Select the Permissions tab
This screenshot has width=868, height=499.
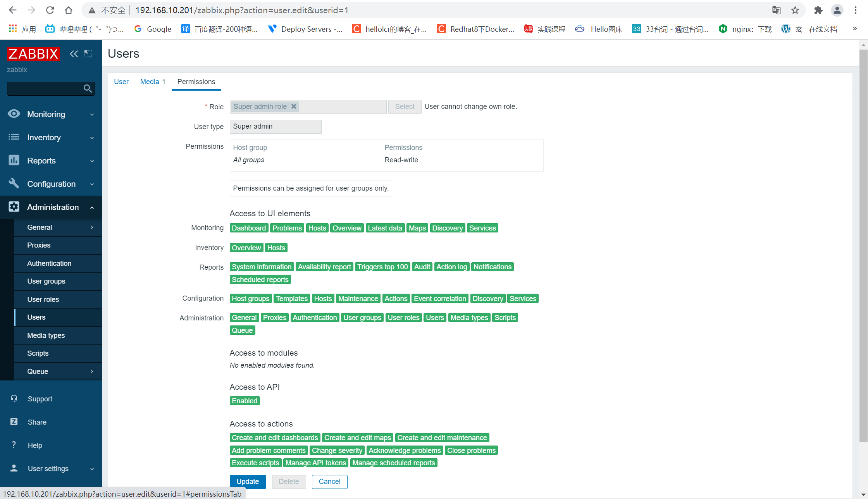196,82
